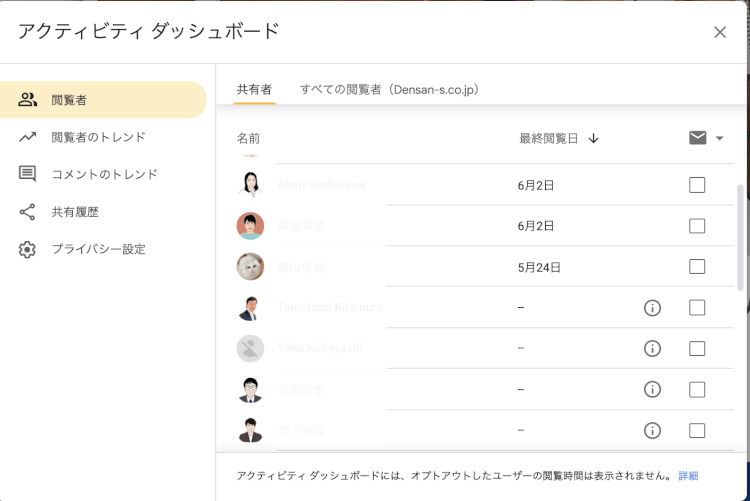Click the share history icon
Viewport: 750px width, 501px height.
27,212
